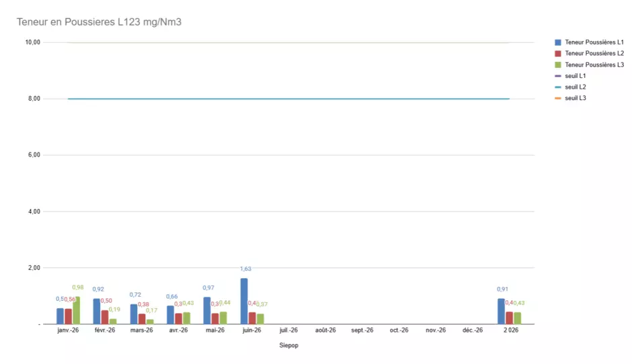Click the red Teneur Poussières L2 legend swatch
632x364 pixels.
[x=558, y=54]
